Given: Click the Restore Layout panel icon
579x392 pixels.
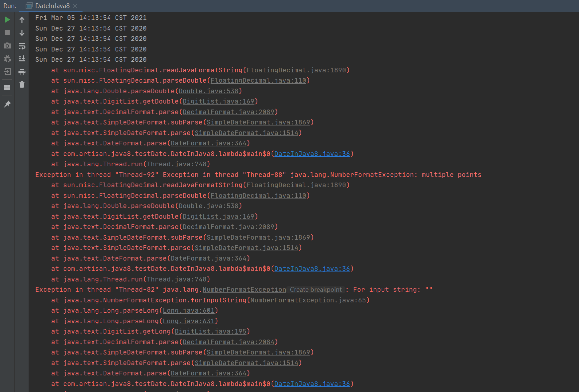Looking at the screenshot, I should coord(7,88).
